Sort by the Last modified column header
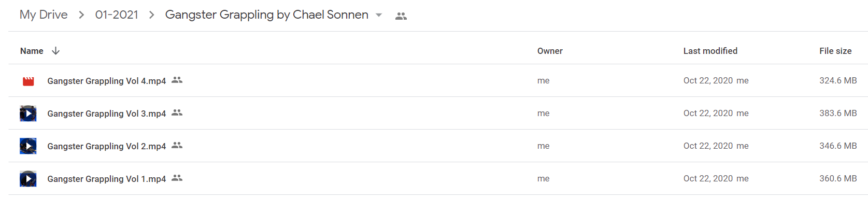This screenshot has height=212, width=868. 710,51
